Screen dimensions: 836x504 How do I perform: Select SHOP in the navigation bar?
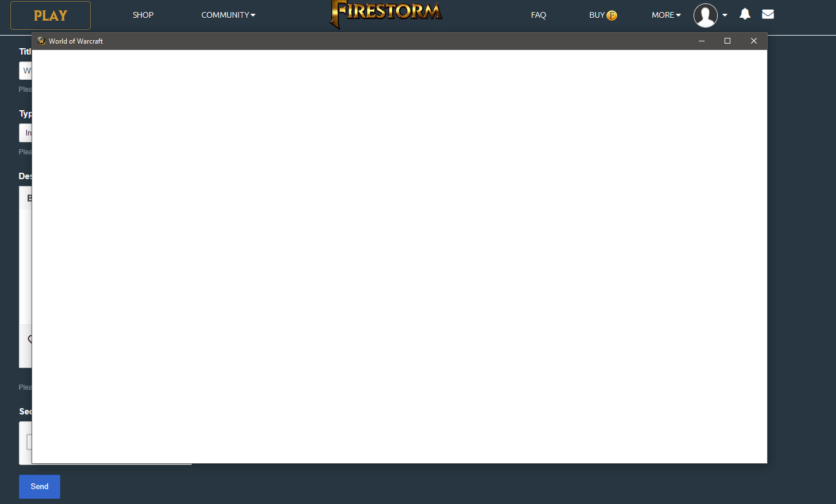coord(143,15)
